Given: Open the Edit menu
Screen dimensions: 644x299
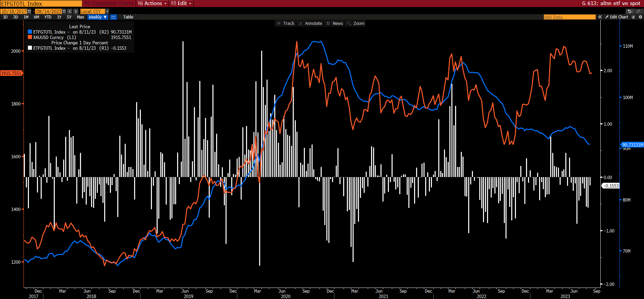Looking at the screenshot, I should coord(181,3).
